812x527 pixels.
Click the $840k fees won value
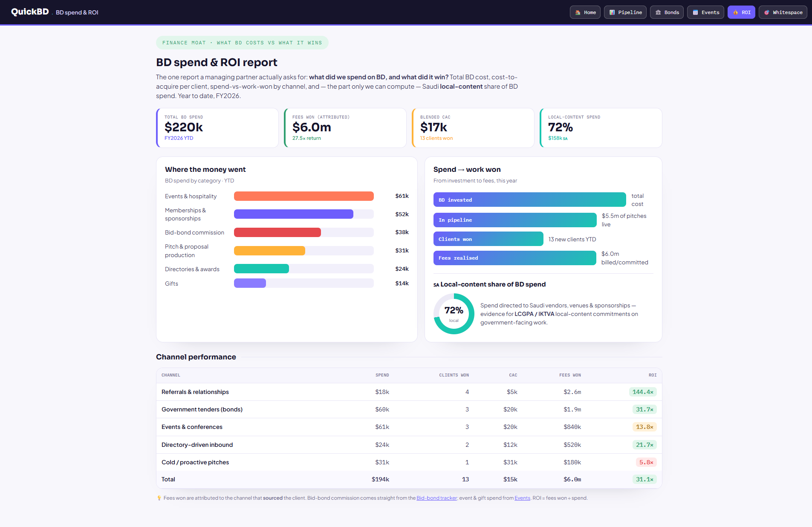(x=572, y=427)
